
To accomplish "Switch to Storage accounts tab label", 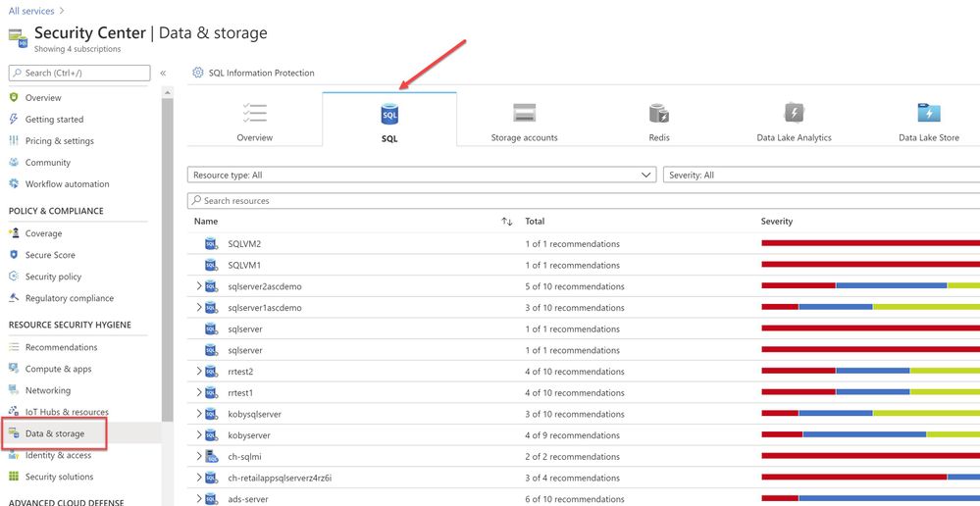I will [x=524, y=137].
